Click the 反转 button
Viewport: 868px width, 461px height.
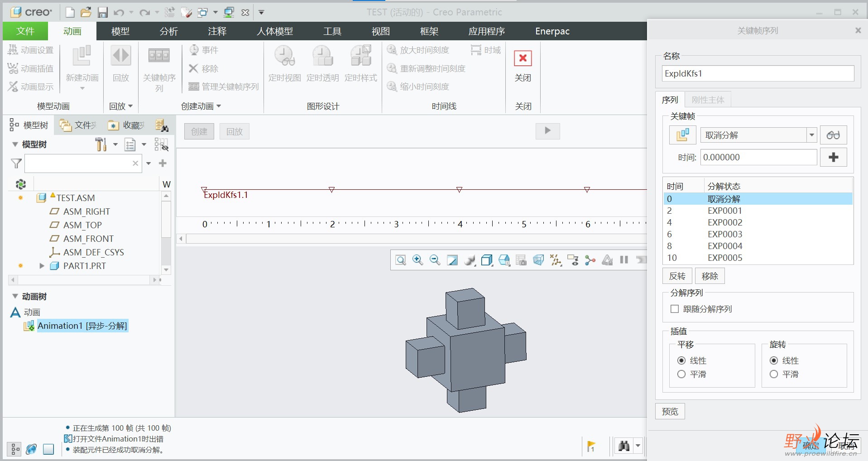pyautogui.click(x=677, y=276)
